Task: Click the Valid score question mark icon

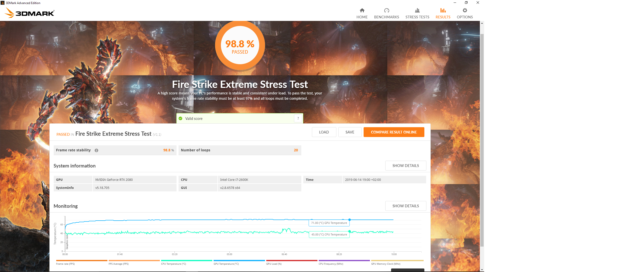Action: point(298,118)
